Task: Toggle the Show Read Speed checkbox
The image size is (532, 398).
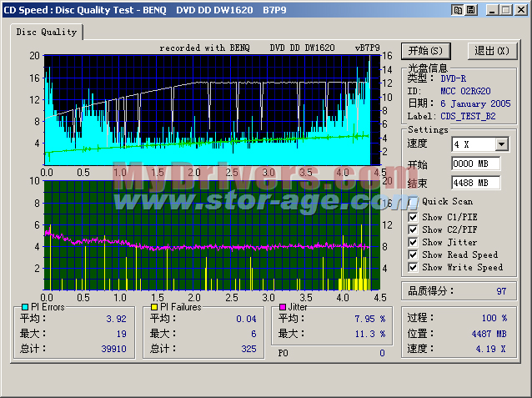Action: pos(414,254)
